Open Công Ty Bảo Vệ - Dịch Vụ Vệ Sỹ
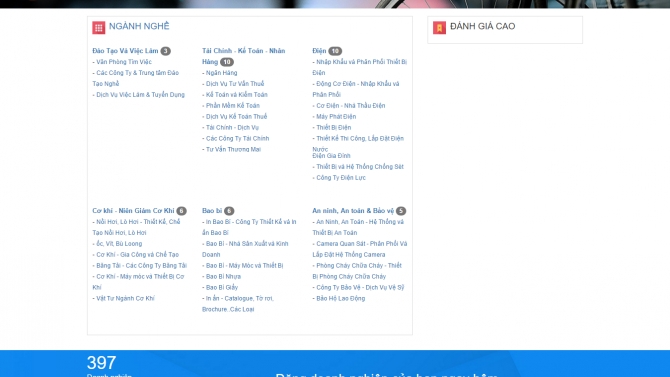Viewport: 670px width, 377px height. [360, 288]
